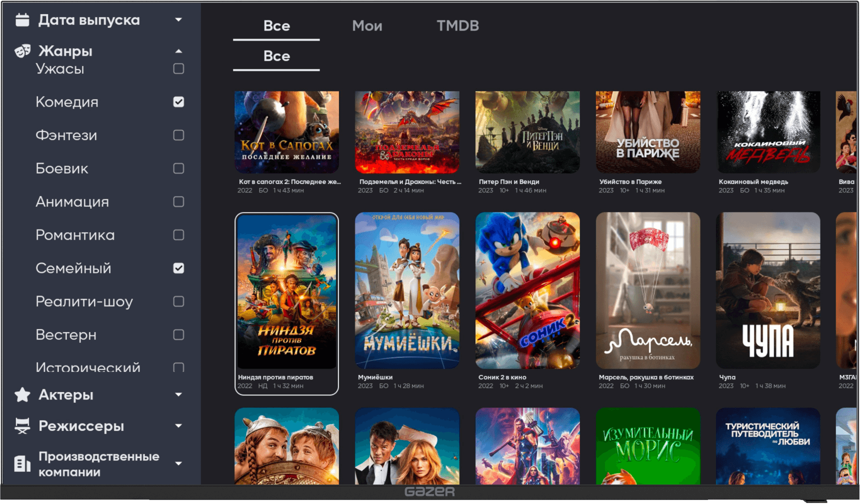Click the title text Мумиёшки
This screenshot has height=504, width=860.
pos(375,377)
